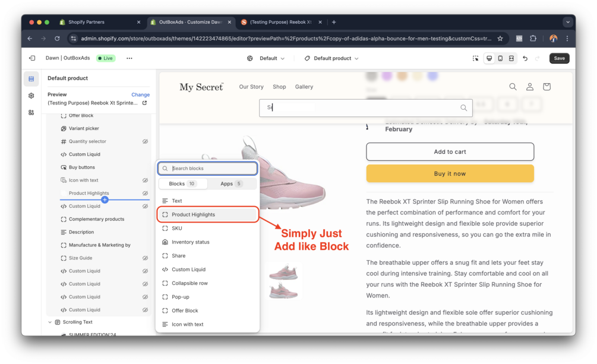Click the inspector selection tool icon
This screenshot has height=364, width=597.
click(x=476, y=58)
